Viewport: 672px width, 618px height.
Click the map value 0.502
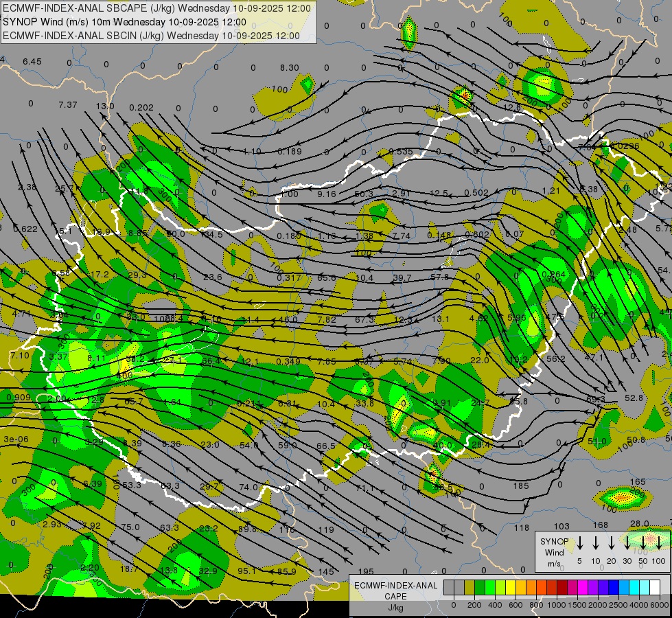pos(476,193)
